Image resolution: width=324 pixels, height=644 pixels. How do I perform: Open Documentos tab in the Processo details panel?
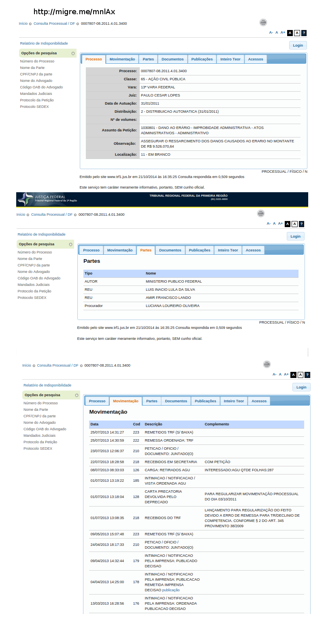point(173,59)
